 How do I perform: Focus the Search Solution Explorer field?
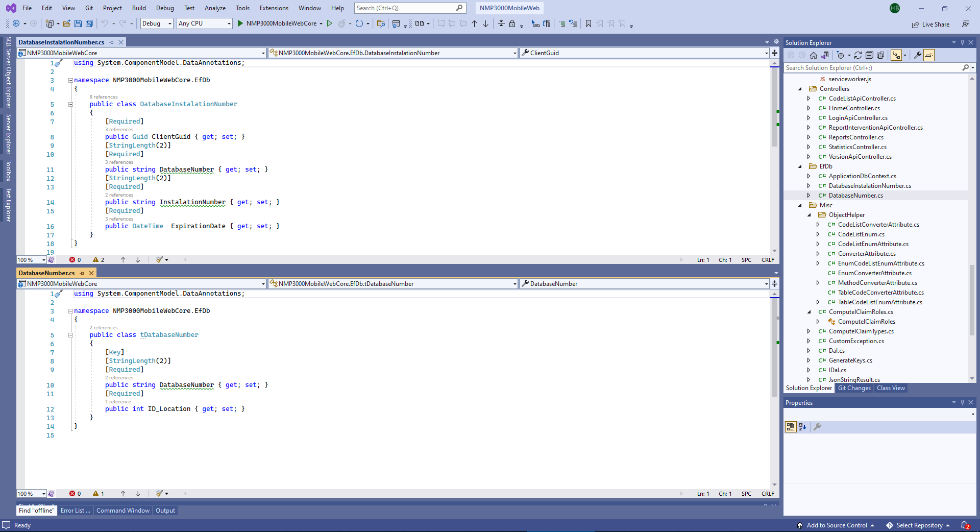pos(877,67)
